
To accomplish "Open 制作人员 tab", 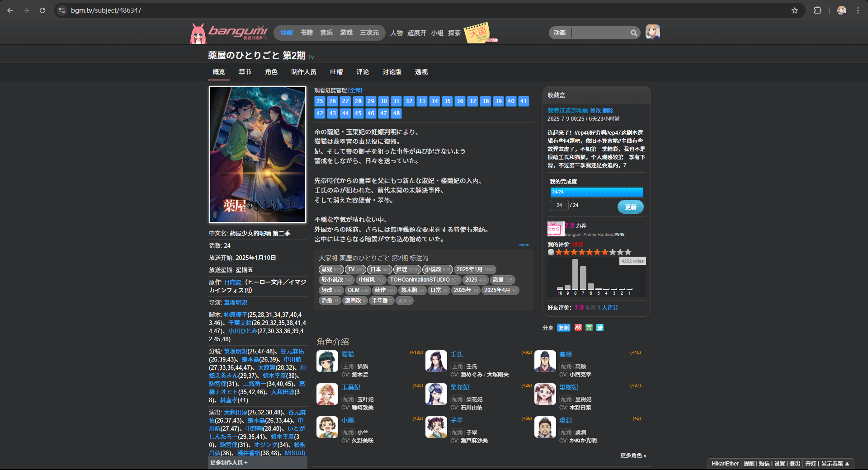I will tap(304, 72).
